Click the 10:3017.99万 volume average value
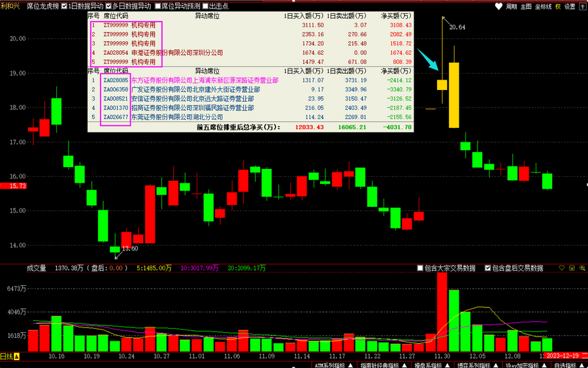Viewport: 588px width, 368px height. [x=199, y=268]
